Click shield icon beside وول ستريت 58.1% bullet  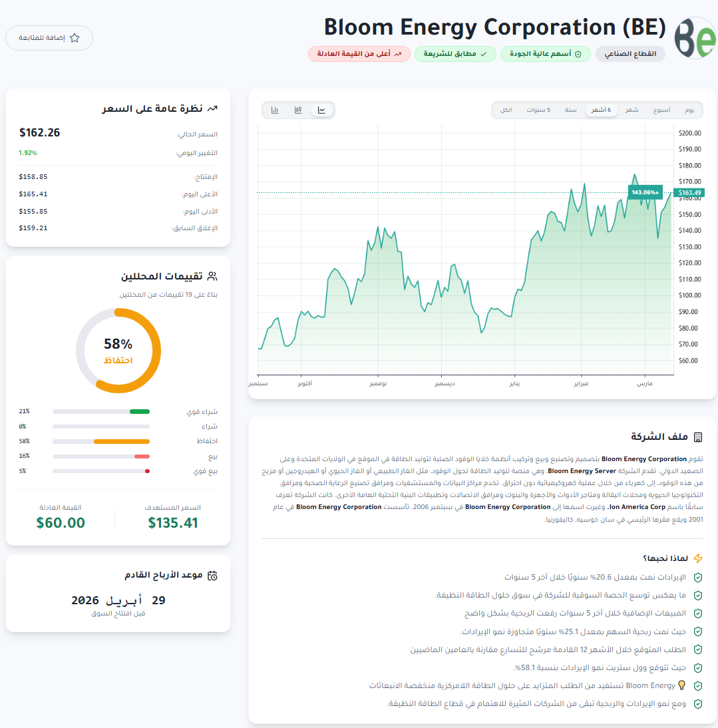(x=697, y=668)
